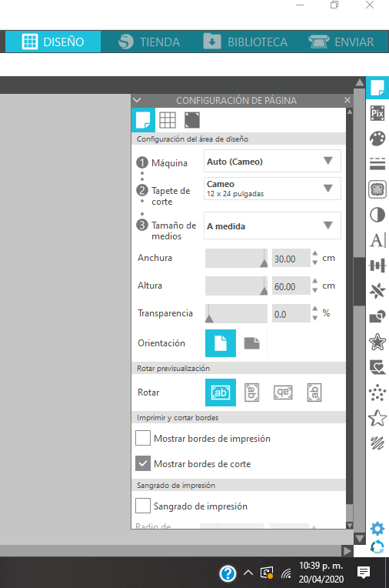Open Preferences gear icon
The width and height of the screenshot is (389, 588).
(377, 529)
